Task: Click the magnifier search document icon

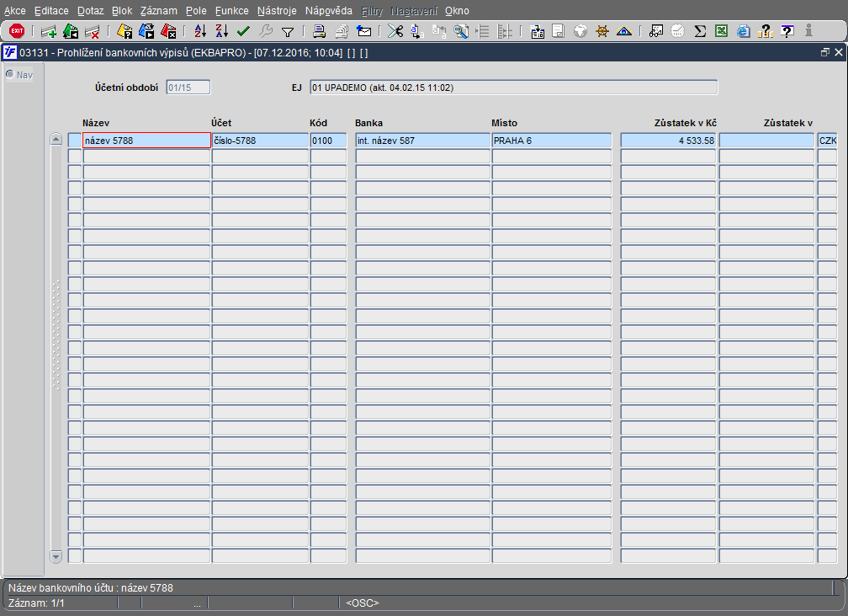Action: point(461,31)
